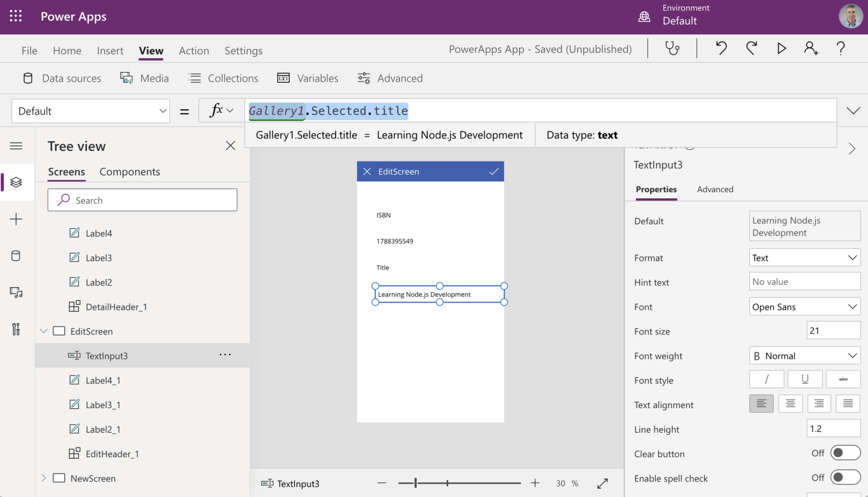Expand the NewScreen tree node
Viewport: 868px width, 497px height.
43,478
